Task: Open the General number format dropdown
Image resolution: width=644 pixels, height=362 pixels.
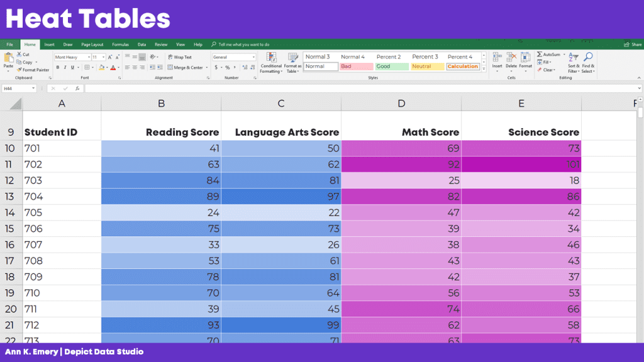Action: 253,57
